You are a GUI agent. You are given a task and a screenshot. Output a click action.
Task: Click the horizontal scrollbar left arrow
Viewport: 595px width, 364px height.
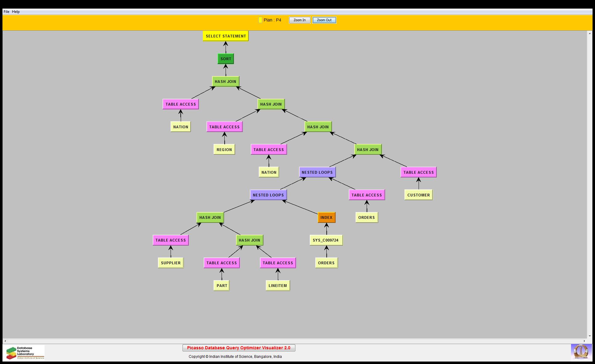click(x=5, y=341)
